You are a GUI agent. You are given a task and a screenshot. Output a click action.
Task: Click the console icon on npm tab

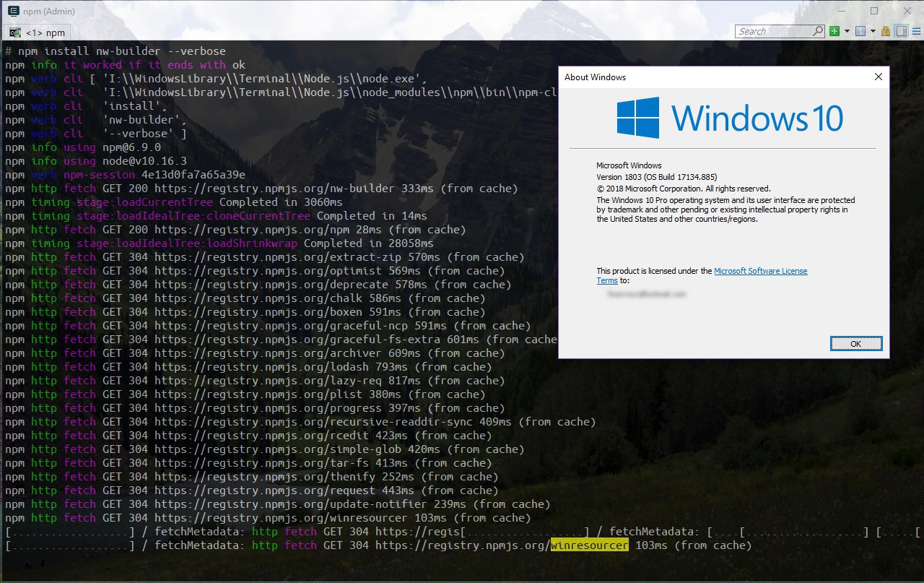tap(14, 33)
